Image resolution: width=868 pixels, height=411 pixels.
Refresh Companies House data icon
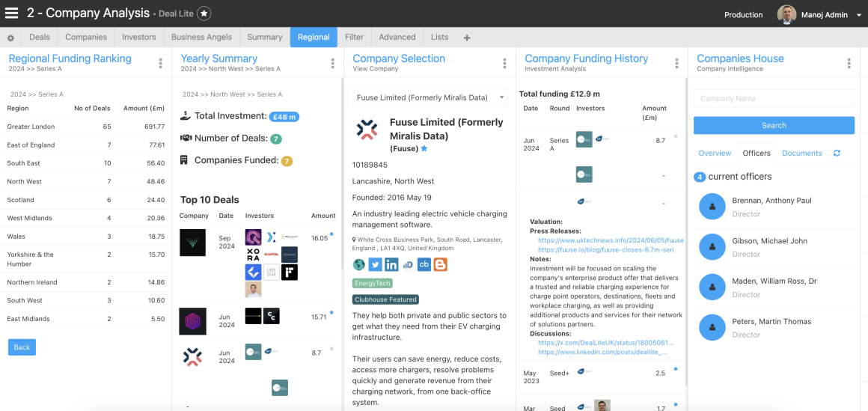(837, 153)
